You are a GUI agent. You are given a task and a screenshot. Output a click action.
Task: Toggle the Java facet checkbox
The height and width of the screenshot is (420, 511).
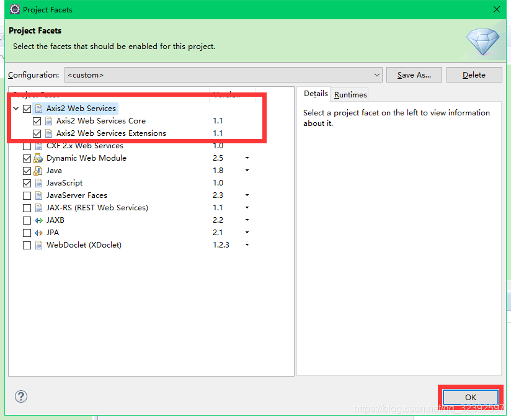click(27, 171)
